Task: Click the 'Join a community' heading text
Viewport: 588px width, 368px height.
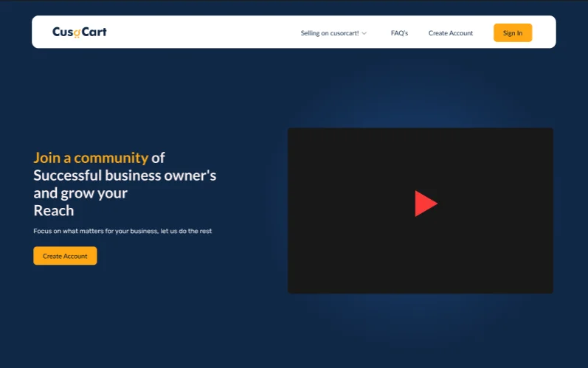Action: (91, 158)
